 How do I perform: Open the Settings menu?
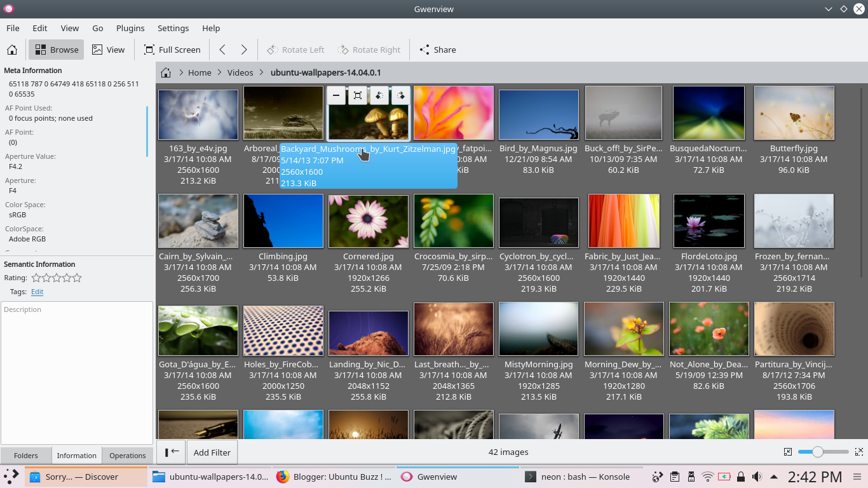click(173, 28)
